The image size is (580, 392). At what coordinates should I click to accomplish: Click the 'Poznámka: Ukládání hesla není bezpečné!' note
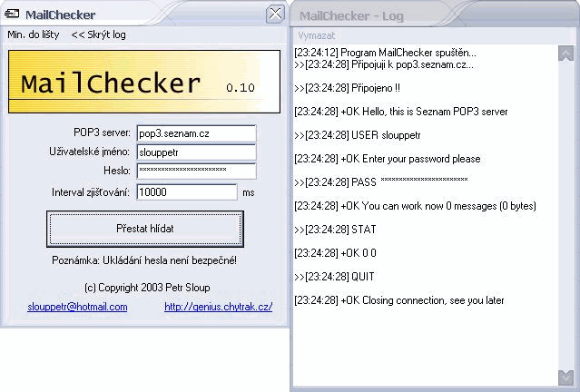coord(144,260)
